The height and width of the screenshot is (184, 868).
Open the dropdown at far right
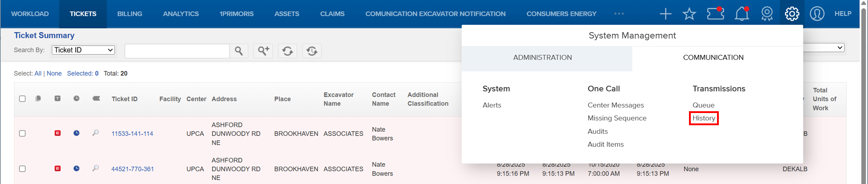pos(824,47)
